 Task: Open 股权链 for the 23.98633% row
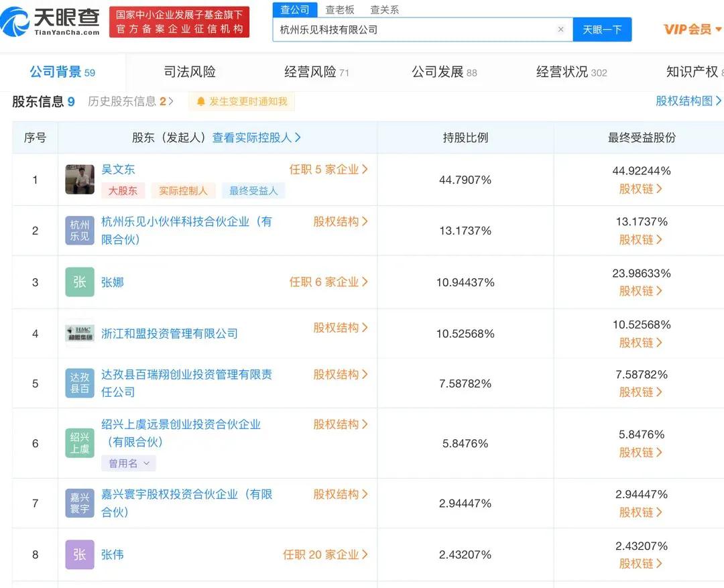[640, 290]
